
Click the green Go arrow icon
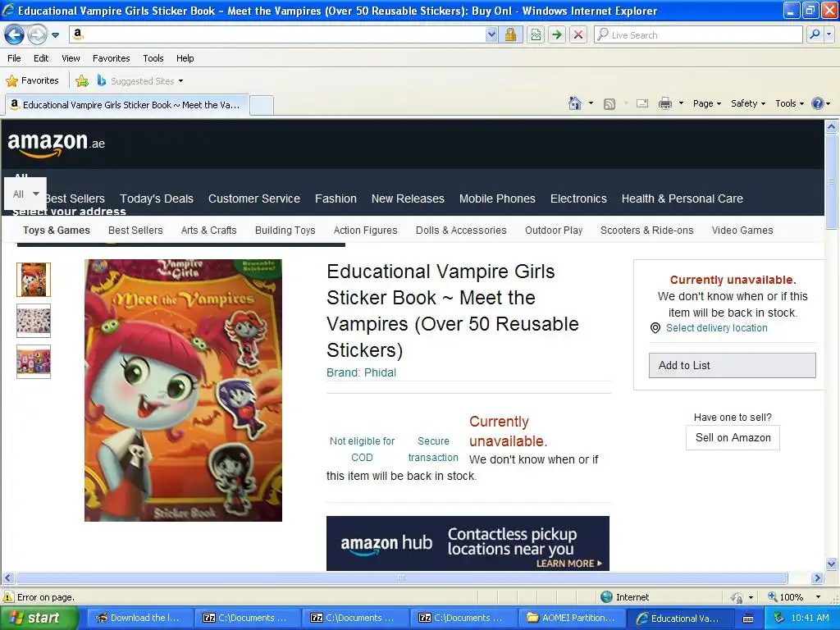[x=557, y=34]
